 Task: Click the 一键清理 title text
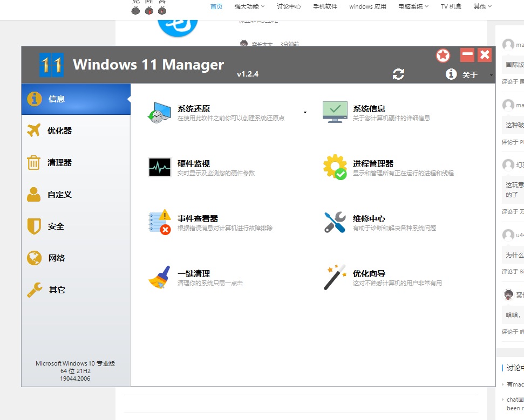point(194,274)
